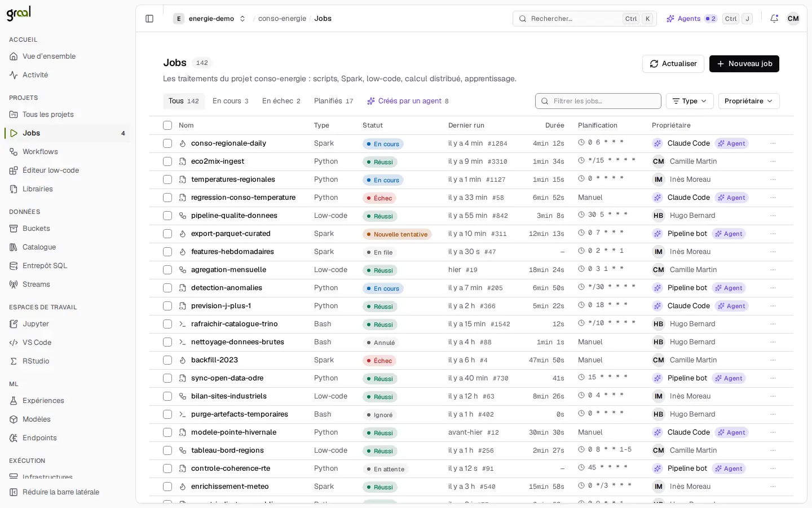This screenshot has width=812, height=508.
Task: Collapse sidebar with Réduire la barre latérale
Action: pos(68,492)
